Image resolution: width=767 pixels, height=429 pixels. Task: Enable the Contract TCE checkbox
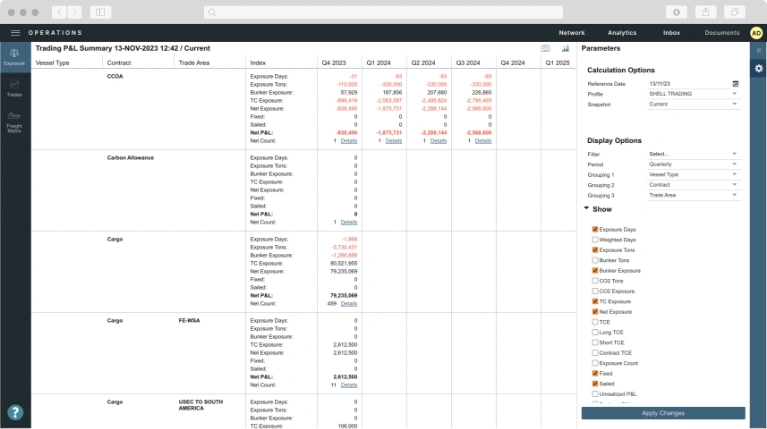click(595, 352)
